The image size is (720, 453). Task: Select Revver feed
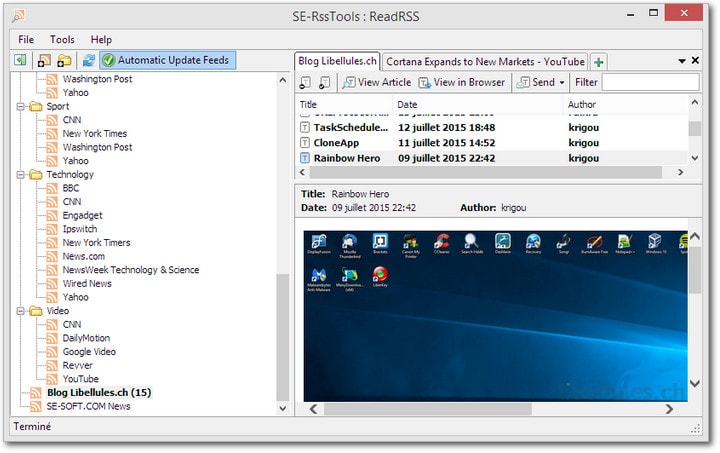point(78,365)
